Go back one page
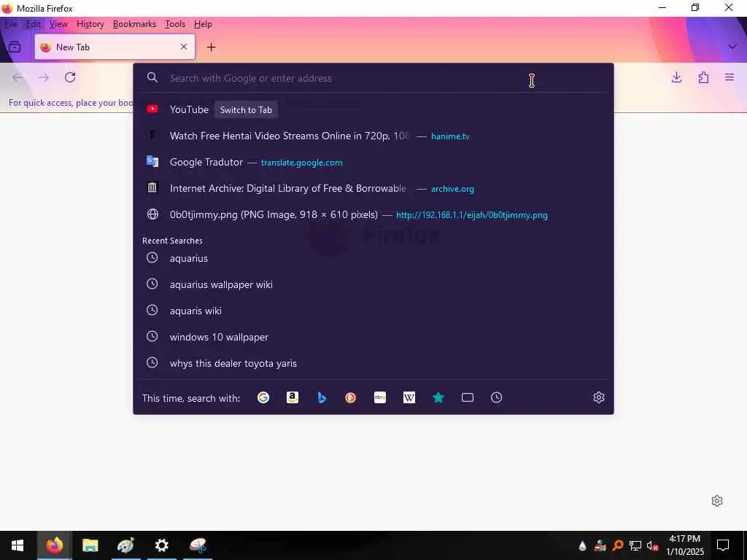 pos(18,77)
